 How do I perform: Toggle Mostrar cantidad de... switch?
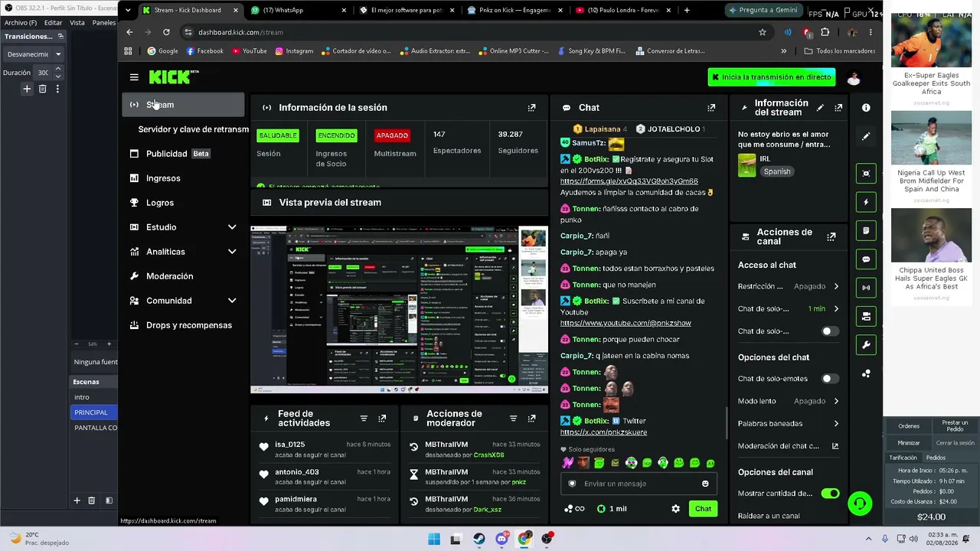(830, 494)
